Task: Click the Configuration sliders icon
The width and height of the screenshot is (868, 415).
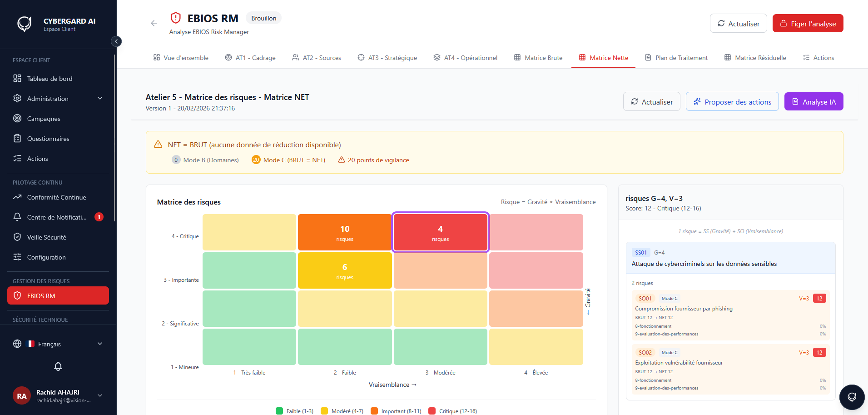Action: click(17, 257)
